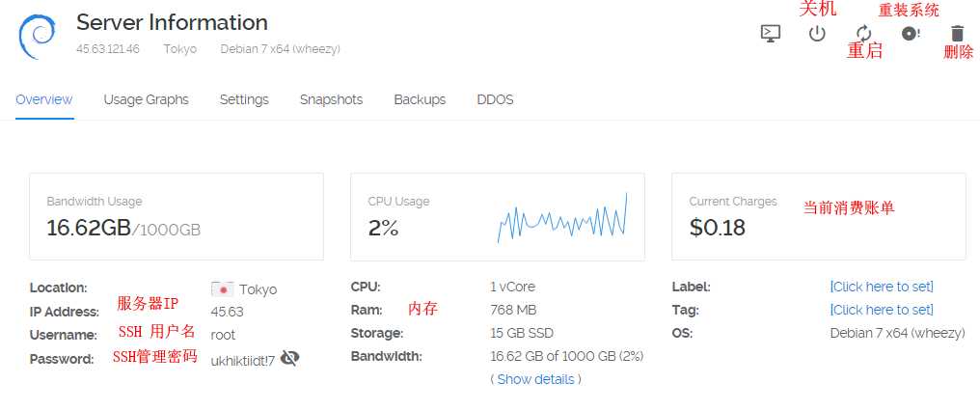Image resolution: width=980 pixels, height=411 pixels.
Task: Open the server console icon
Action: coord(770,34)
